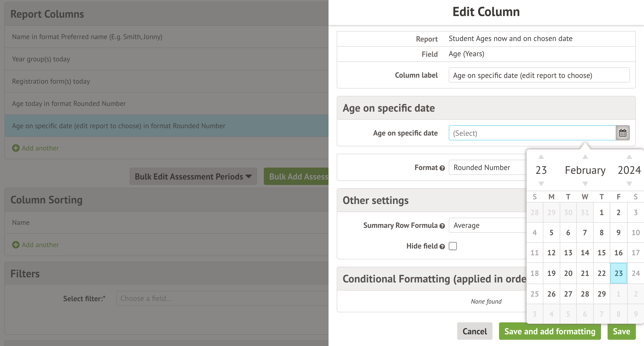This screenshot has height=346, width=644.
Task: Click plus icon under Report Columns
Action: coord(16,148)
